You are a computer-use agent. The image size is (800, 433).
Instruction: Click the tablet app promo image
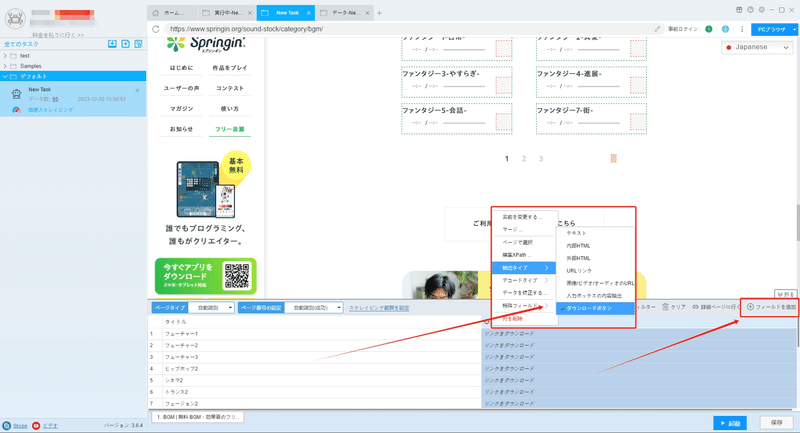click(x=206, y=189)
